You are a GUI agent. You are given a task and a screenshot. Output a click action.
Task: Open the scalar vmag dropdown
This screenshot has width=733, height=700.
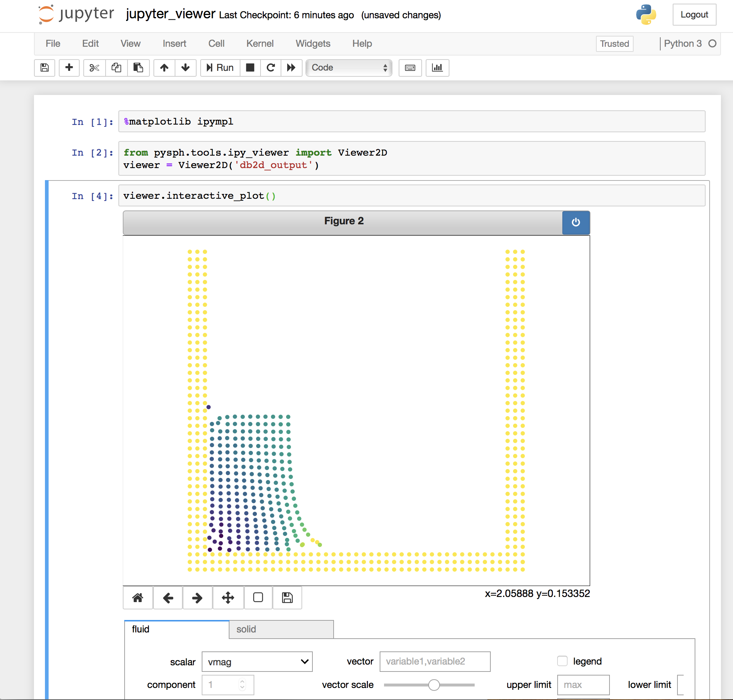257,662
